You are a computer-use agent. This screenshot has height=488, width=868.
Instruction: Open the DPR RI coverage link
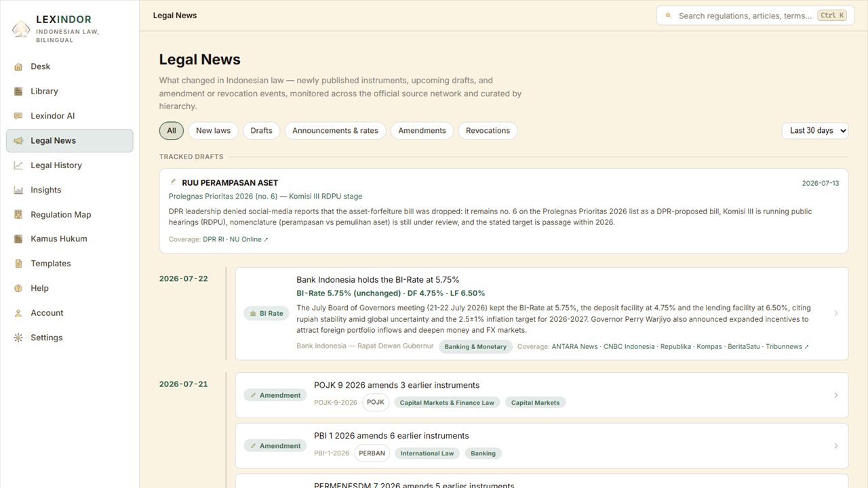coord(214,239)
